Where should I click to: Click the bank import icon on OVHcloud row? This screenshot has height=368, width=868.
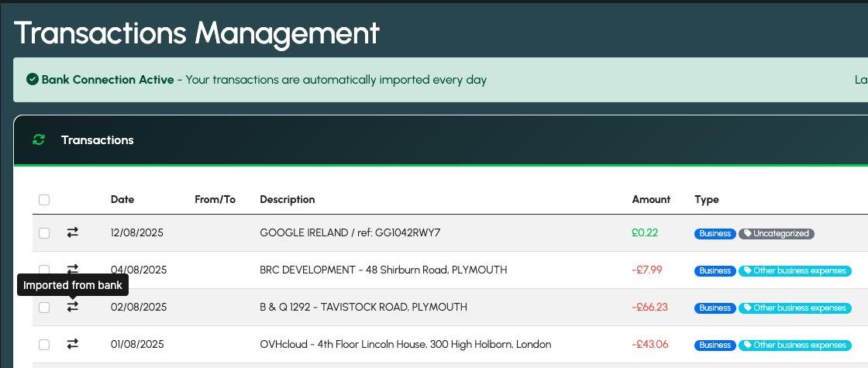(73, 344)
